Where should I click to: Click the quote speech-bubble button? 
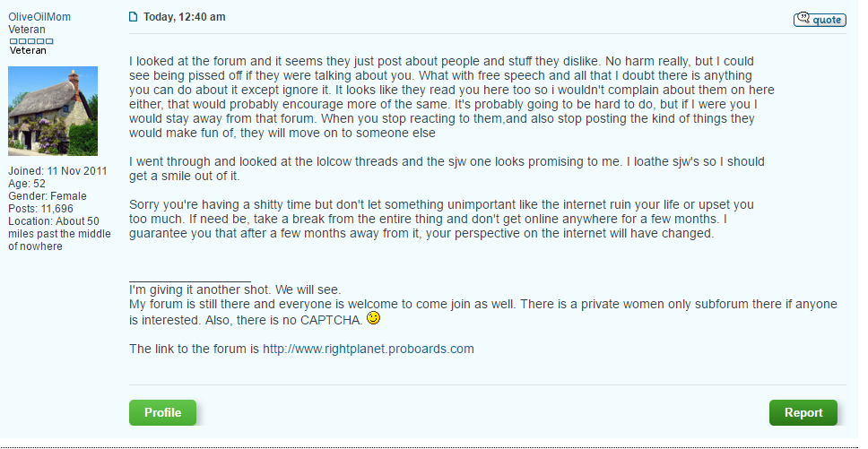(820, 20)
